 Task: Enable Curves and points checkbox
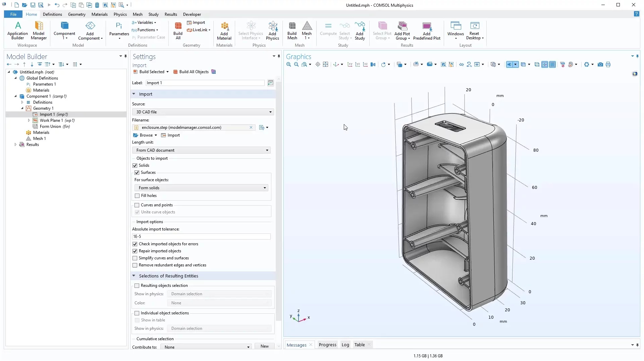137,205
